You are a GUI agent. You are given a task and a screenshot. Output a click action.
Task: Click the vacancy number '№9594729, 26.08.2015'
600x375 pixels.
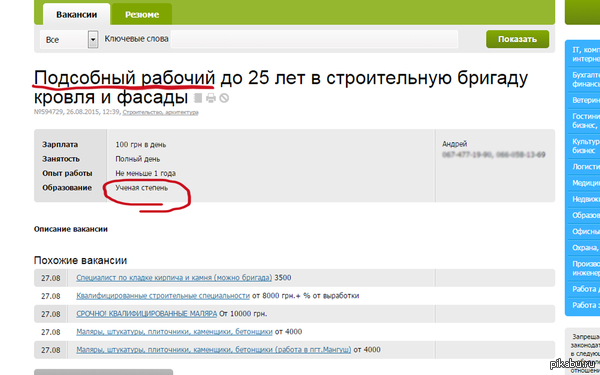(x=67, y=112)
